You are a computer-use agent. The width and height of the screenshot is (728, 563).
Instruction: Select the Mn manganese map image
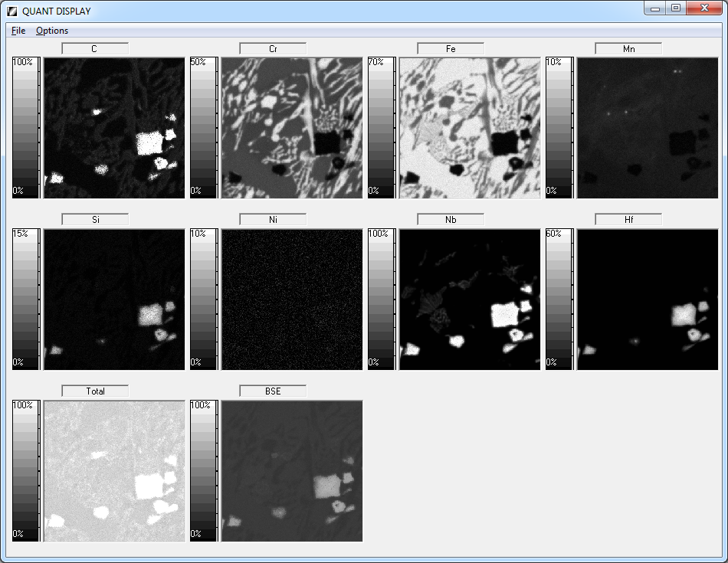click(x=648, y=128)
